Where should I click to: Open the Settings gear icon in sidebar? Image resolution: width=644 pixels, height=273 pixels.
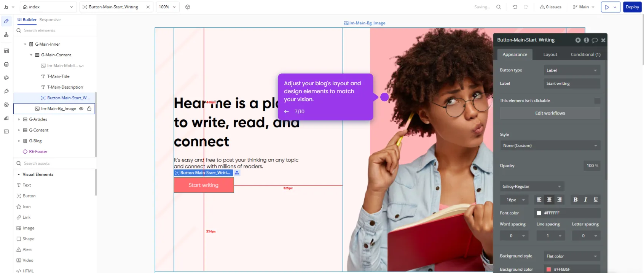pyautogui.click(x=6, y=105)
